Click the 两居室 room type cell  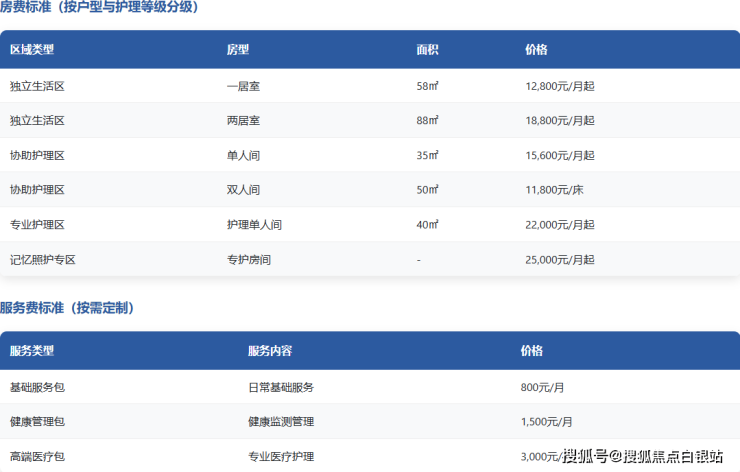click(244, 121)
